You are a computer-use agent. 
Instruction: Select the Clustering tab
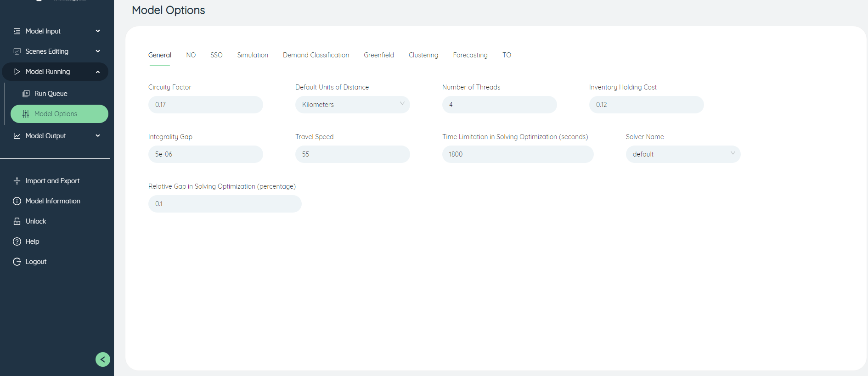click(423, 55)
